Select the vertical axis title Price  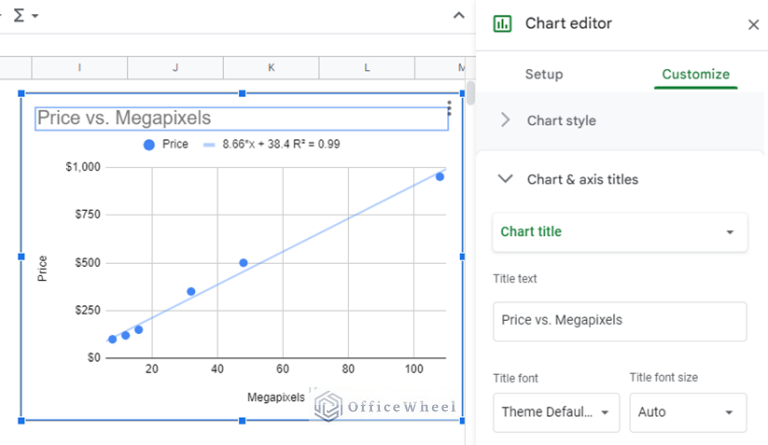click(42, 268)
